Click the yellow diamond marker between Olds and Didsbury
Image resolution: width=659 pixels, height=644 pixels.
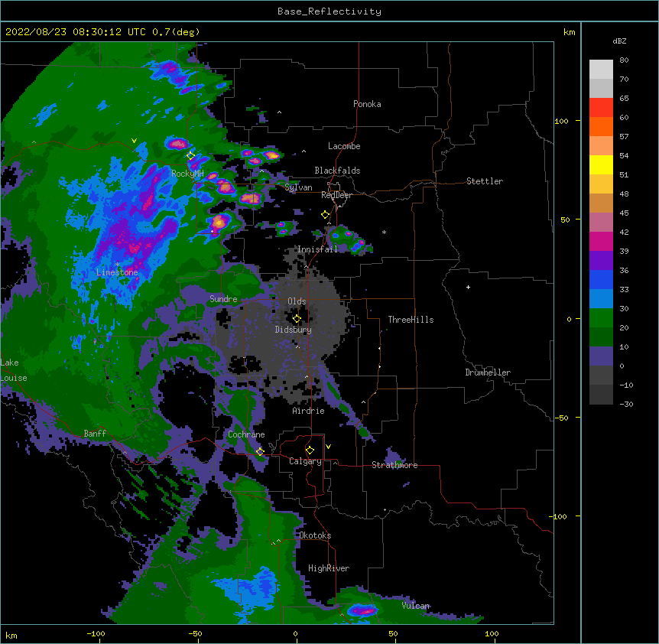coord(297,319)
